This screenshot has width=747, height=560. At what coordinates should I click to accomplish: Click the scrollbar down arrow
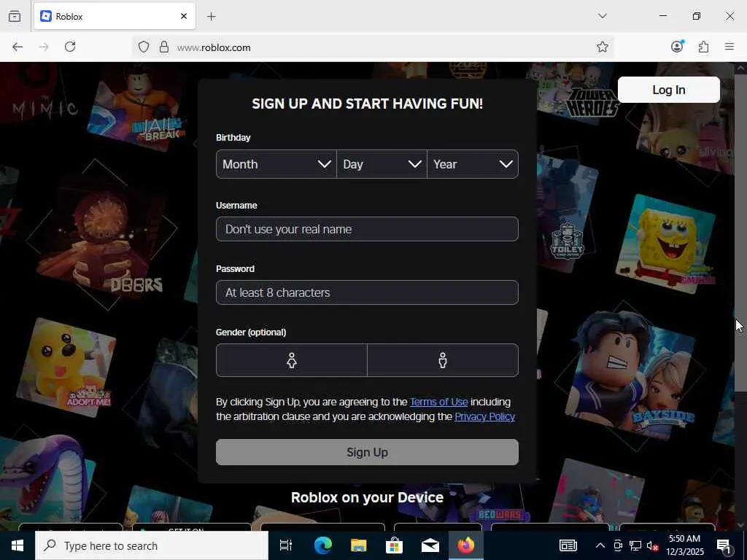coord(740,524)
